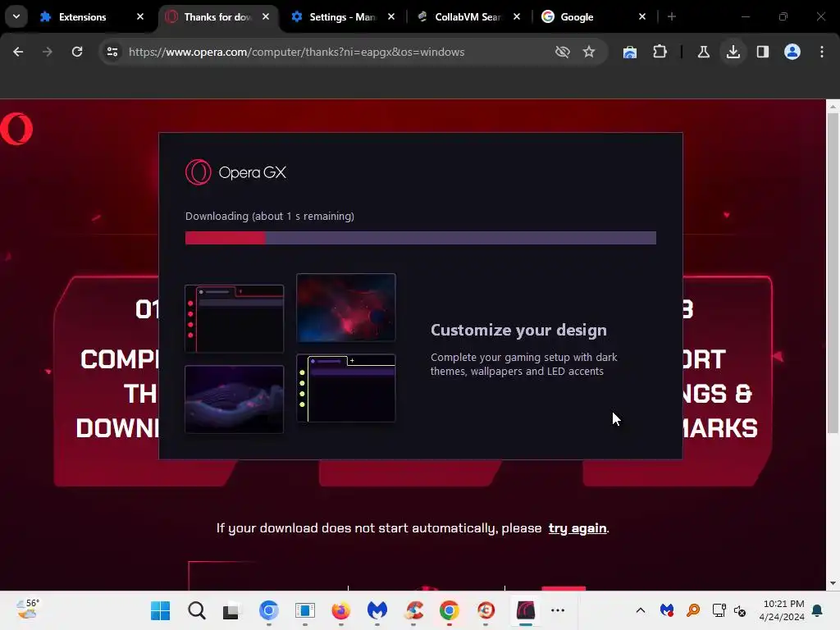Open Task View in taskbar
This screenshot has width=840, height=630.
(x=232, y=610)
